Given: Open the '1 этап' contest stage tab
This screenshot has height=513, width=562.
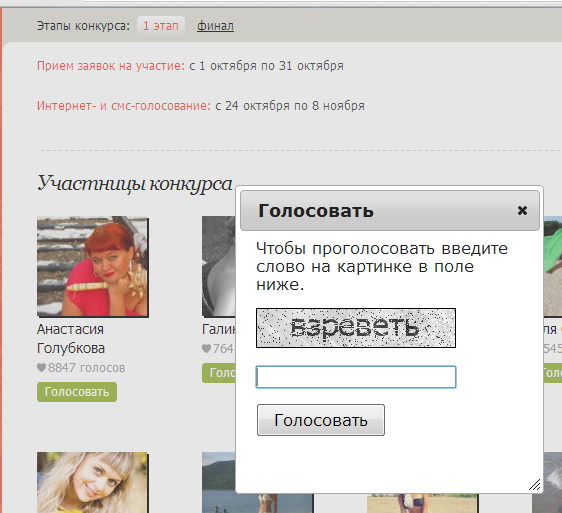Looking at the screenshot, I should click(x=161, y=26).
